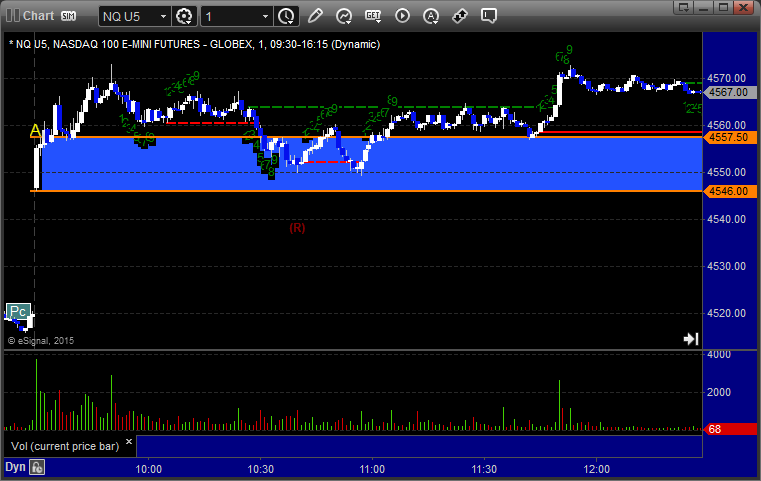
Task: Close the Vol study tab
Action: pyautogui.click(x=129, y=442)
